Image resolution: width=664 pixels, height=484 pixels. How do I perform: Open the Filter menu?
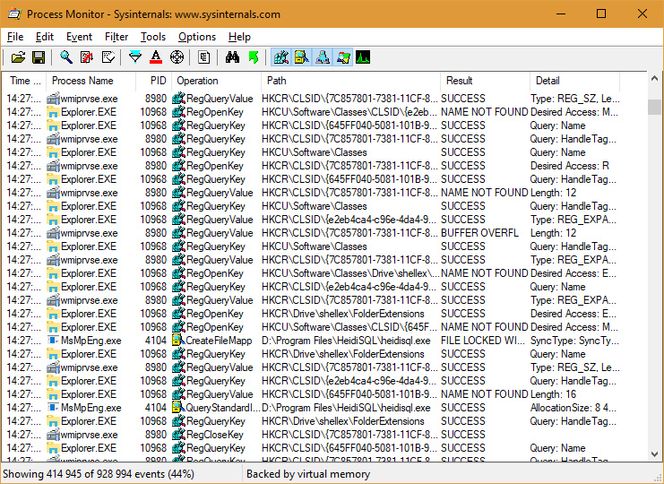116,37
